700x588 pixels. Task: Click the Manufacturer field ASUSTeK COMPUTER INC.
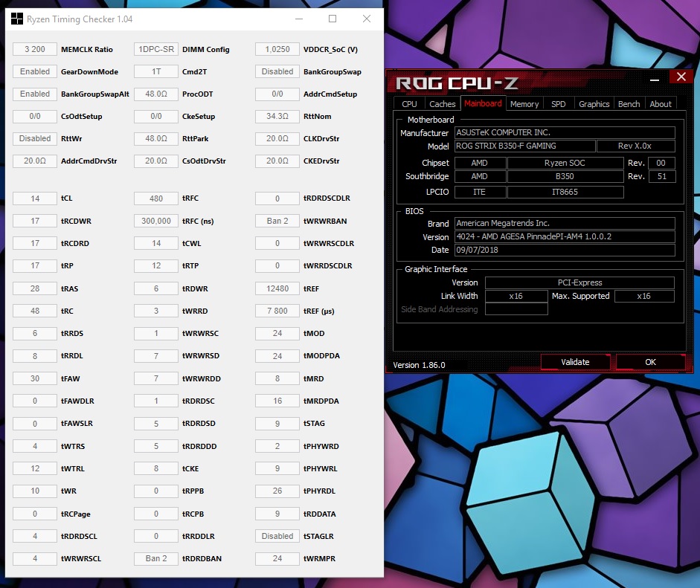point(565,132)
